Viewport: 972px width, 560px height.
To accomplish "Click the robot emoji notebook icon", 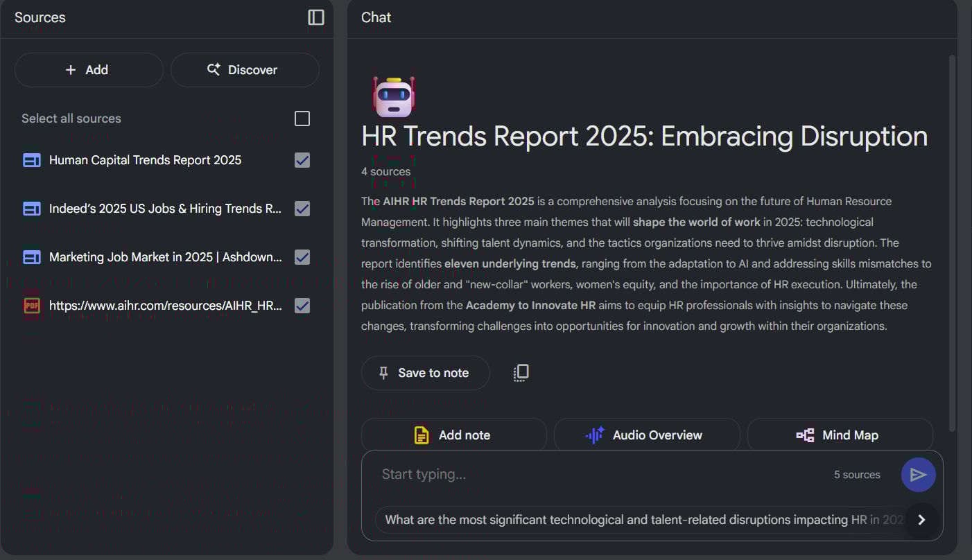I will click(x=393, y=96).
